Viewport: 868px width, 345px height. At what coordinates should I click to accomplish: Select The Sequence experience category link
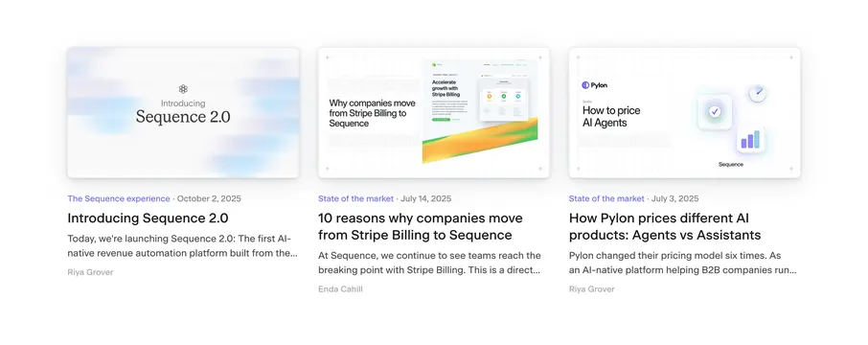[119, 198]
